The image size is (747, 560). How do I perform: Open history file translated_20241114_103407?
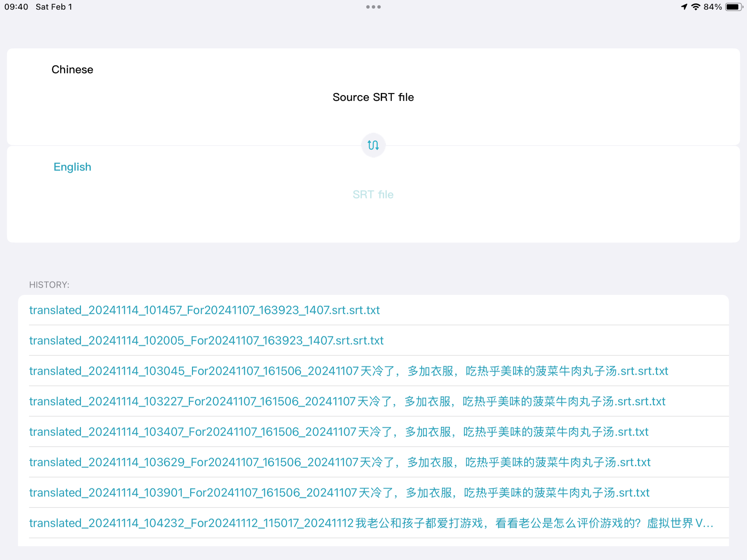click(339, 431)
